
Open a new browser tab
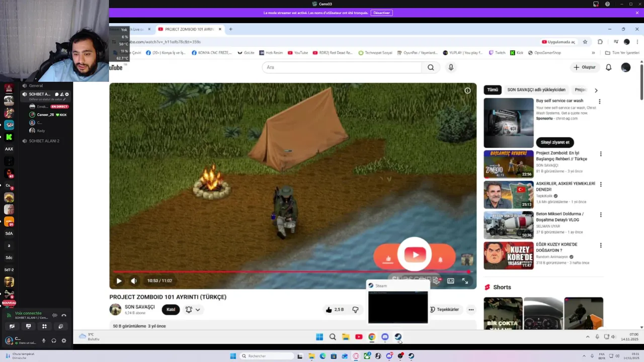(230, 29)
